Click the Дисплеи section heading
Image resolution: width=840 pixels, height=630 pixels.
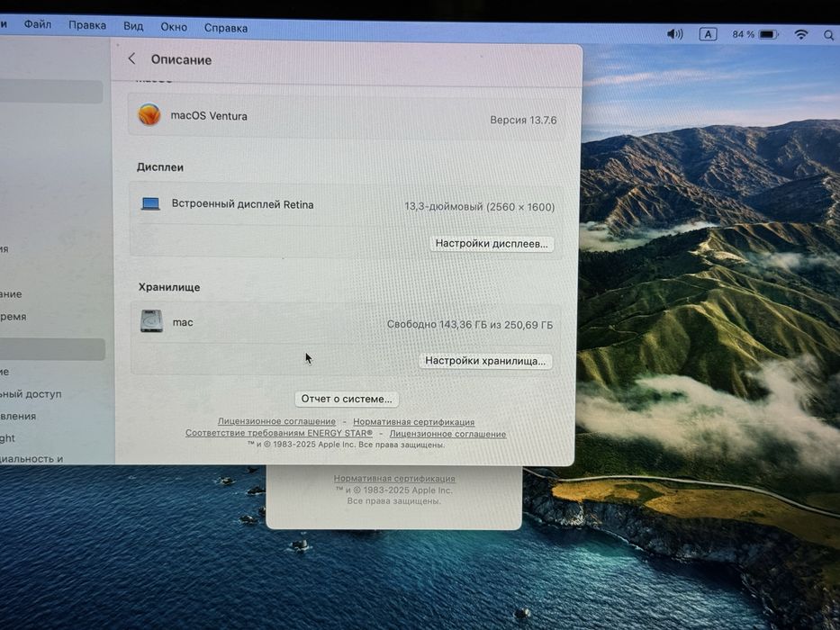coord(160,167)
